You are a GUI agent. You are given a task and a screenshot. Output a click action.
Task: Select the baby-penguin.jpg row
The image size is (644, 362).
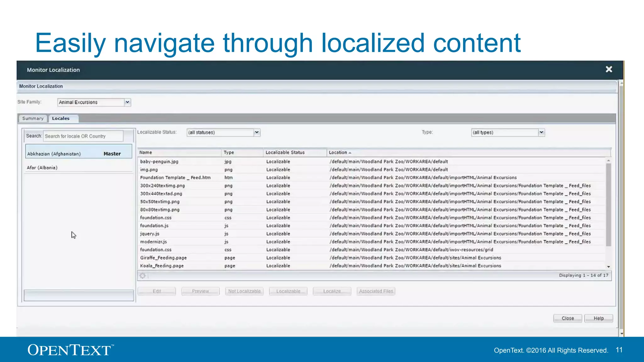coord(159,162)
